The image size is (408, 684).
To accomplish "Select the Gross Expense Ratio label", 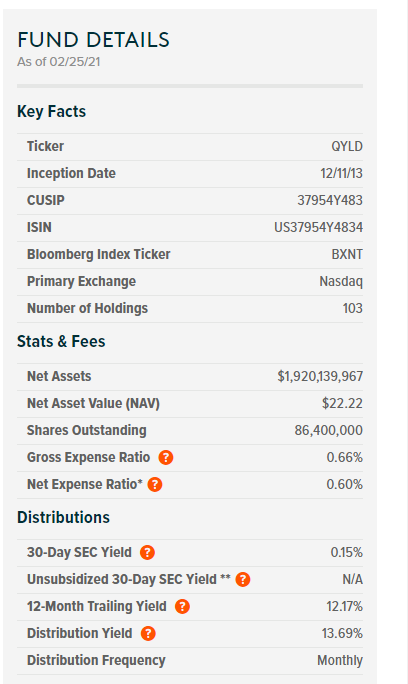I will [x=89, y=458].
